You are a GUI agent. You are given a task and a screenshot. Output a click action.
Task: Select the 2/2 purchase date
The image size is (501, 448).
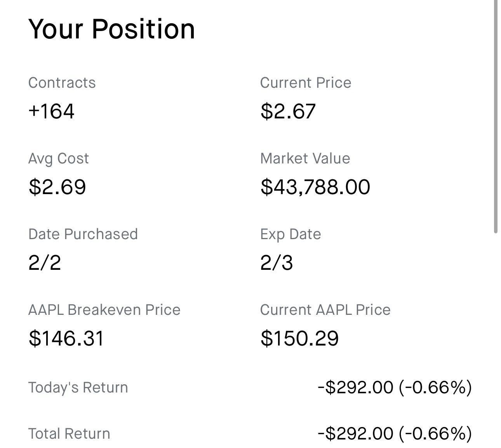(x=45, y=262)
